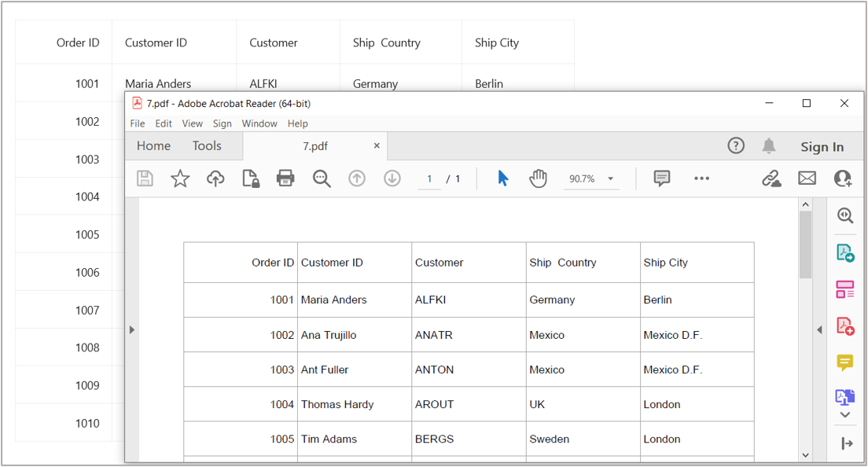Open the Help menu
This screenshot has width=868, height=467.
[x=297, y=123]
